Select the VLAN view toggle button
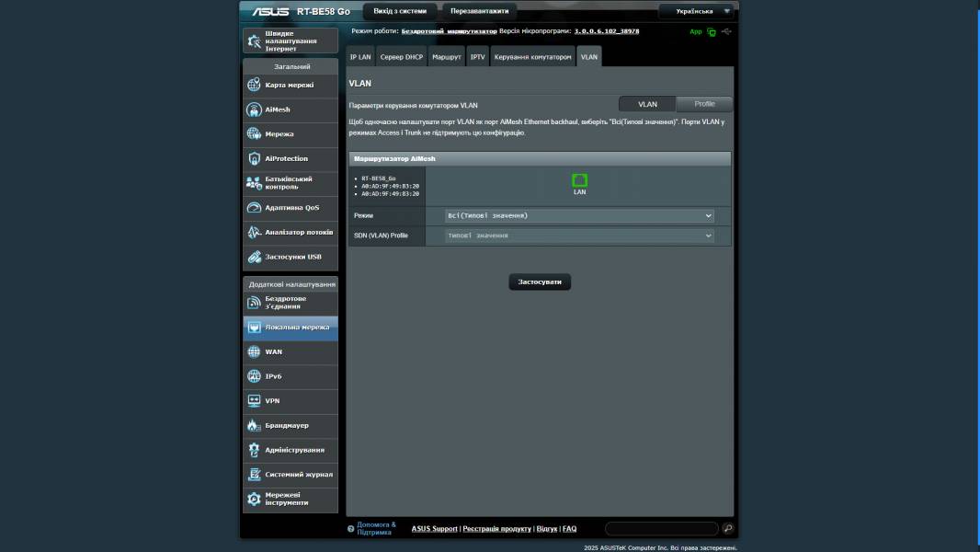 tap(647, 104)
